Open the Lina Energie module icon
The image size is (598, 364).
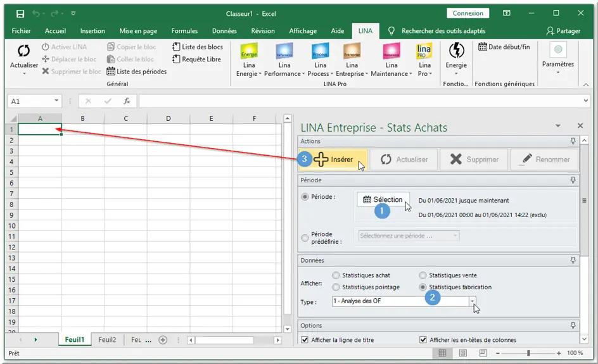(x=249, y=51)
